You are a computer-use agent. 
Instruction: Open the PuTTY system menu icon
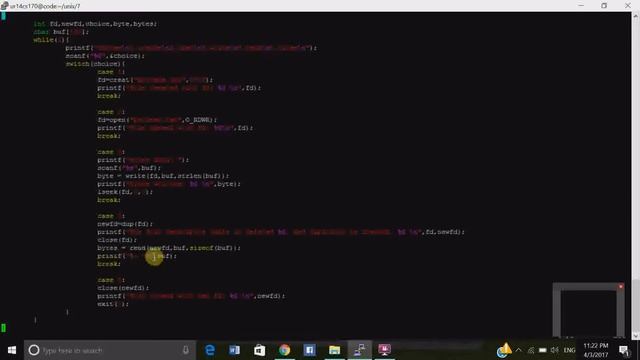(4, 6)
